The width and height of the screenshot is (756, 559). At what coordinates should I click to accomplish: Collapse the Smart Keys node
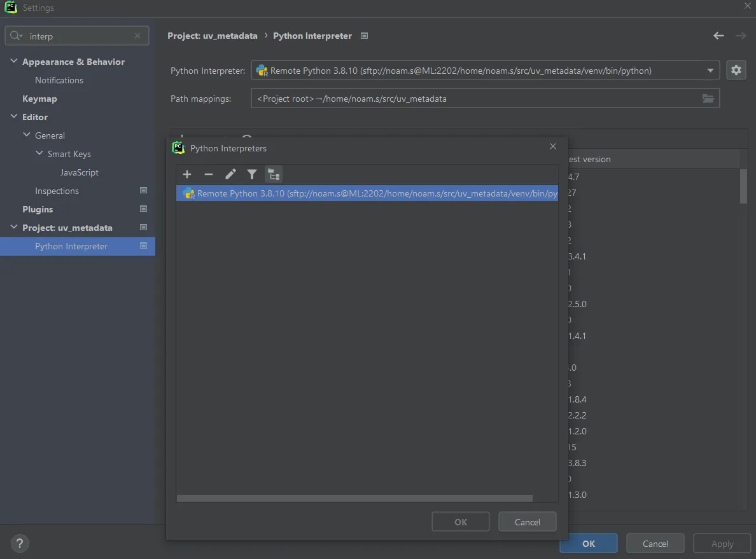39,153
